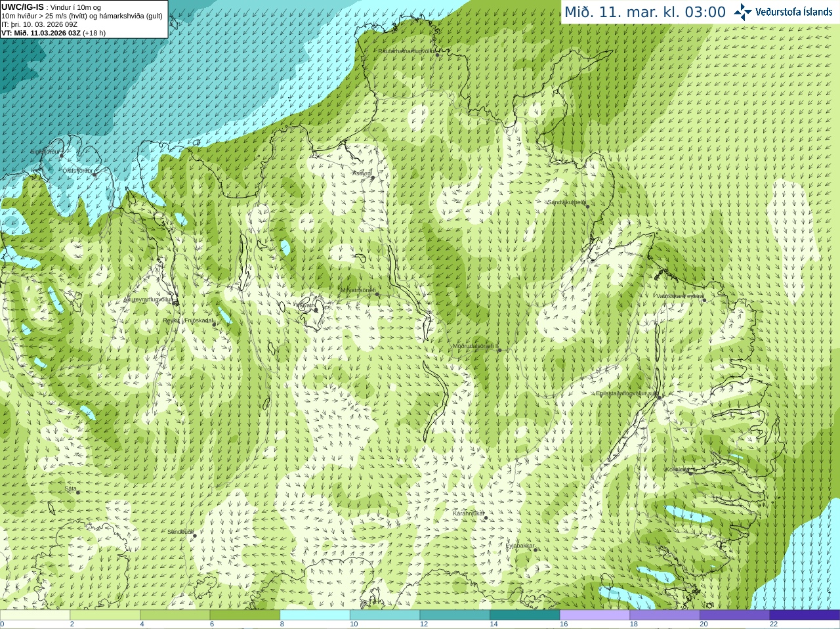Select the legend swatch above 22 m/s

(x=805, y=615)
